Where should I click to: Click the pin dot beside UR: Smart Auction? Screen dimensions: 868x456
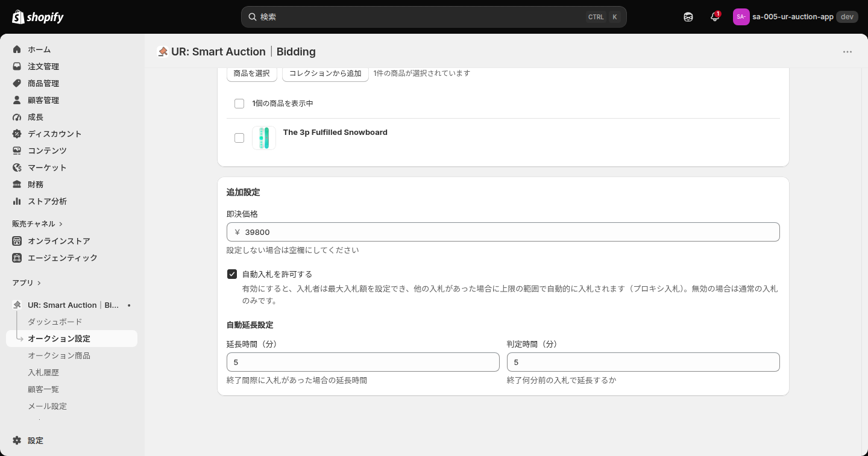tap(129, 305)
